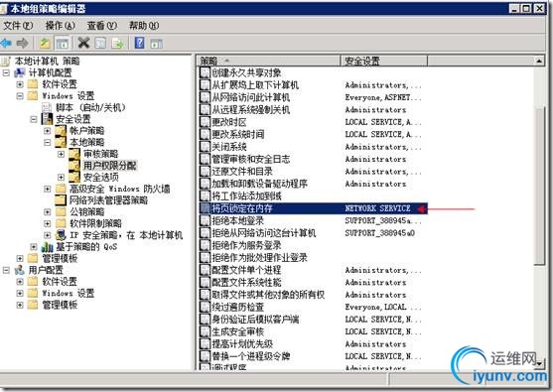Select policy 配置文件单个进程
Image resolution: width=553 pixels, height=392 pixels.
pyautogui.click(x=246, y=270)
